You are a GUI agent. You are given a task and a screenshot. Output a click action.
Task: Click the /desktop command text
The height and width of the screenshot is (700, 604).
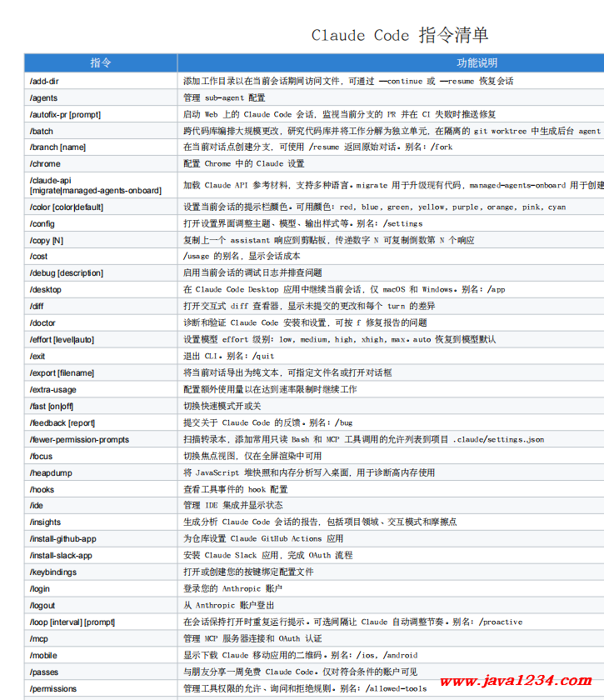(46, 290)
